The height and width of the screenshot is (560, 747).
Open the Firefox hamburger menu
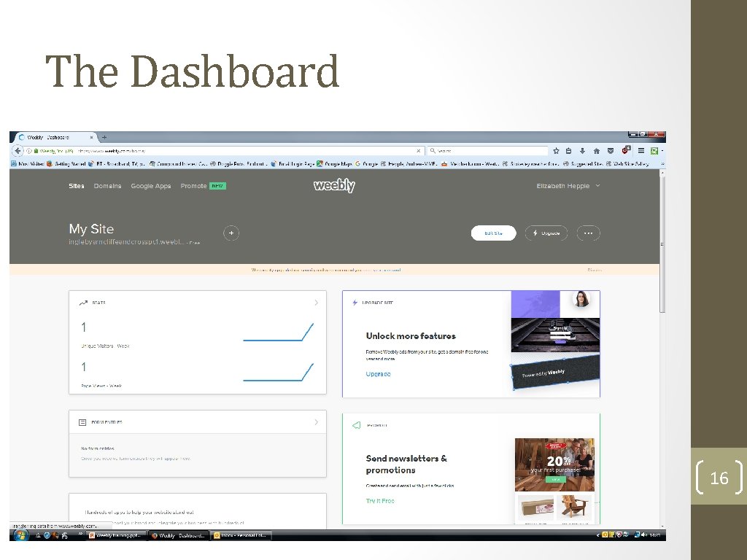coord(641,151)
